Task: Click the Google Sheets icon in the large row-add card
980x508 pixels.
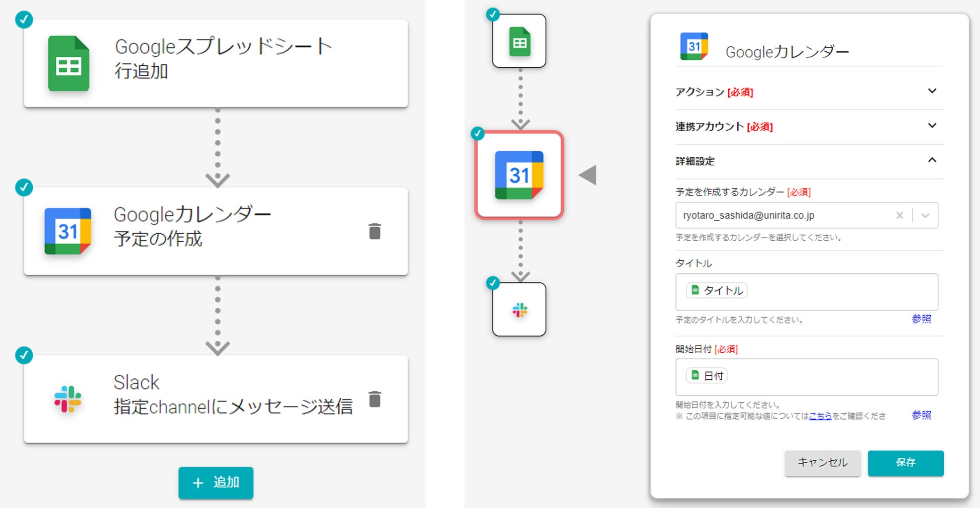Action: 68,63
